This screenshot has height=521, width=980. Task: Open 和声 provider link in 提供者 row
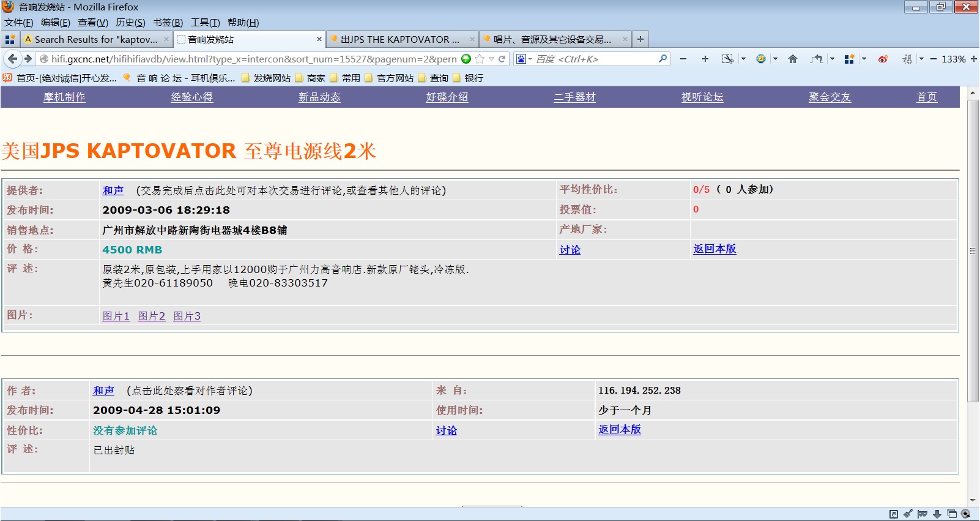[113, 190]
